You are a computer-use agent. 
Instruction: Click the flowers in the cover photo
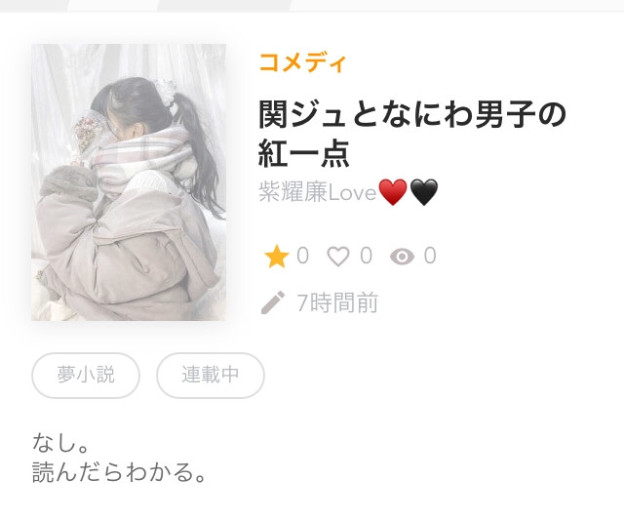[88, 137]
